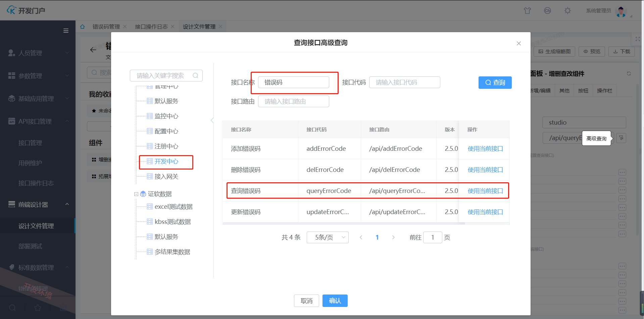Click the previous page arrow
The width and height of the screenshot is (644, 319).
coord(361,237)
